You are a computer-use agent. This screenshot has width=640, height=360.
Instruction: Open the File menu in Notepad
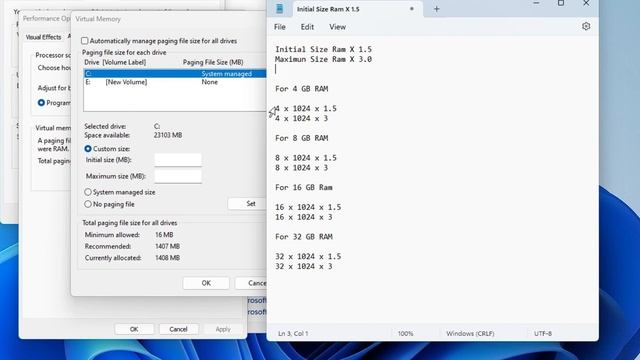point(280,27)
